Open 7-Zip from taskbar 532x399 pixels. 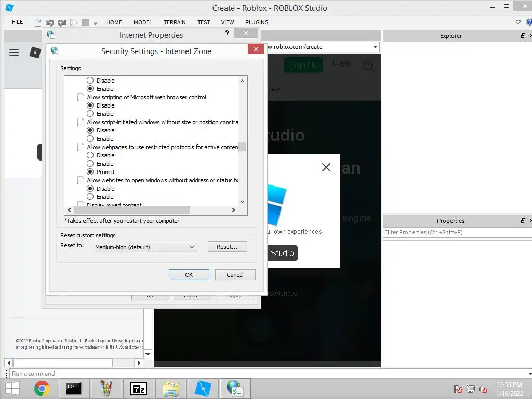[x=138, y=389]
